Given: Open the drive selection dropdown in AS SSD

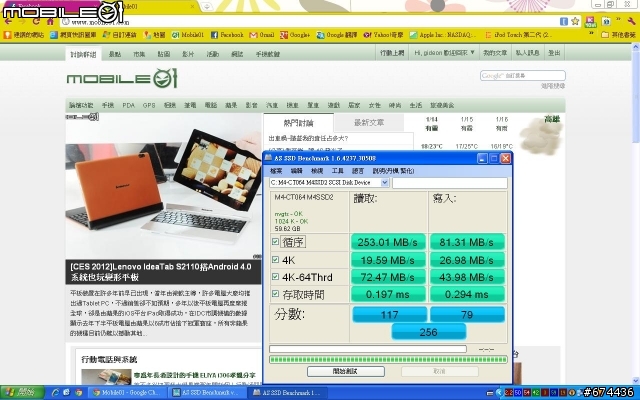Looking at the screenshot, I should (x=384, y=182).
